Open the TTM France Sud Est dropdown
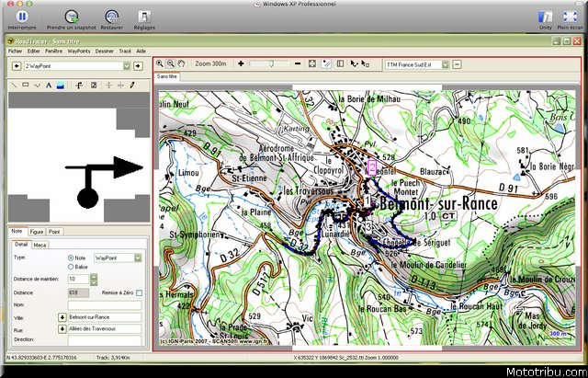This screenshot has height=378, width=588. click(x=445, y=64)
